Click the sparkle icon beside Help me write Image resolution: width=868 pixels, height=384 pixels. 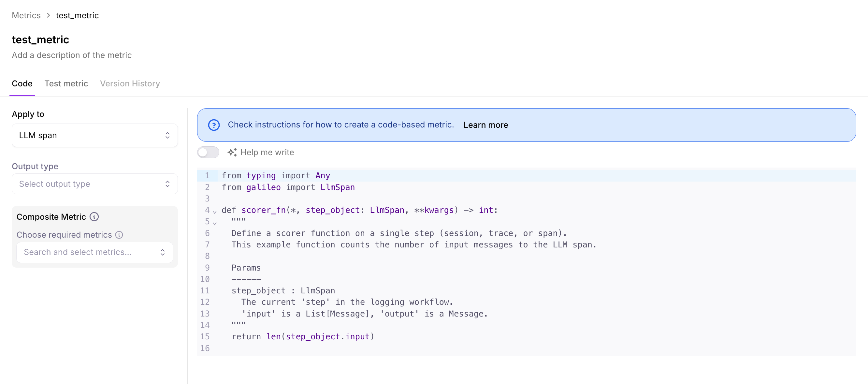pos(232,152)
